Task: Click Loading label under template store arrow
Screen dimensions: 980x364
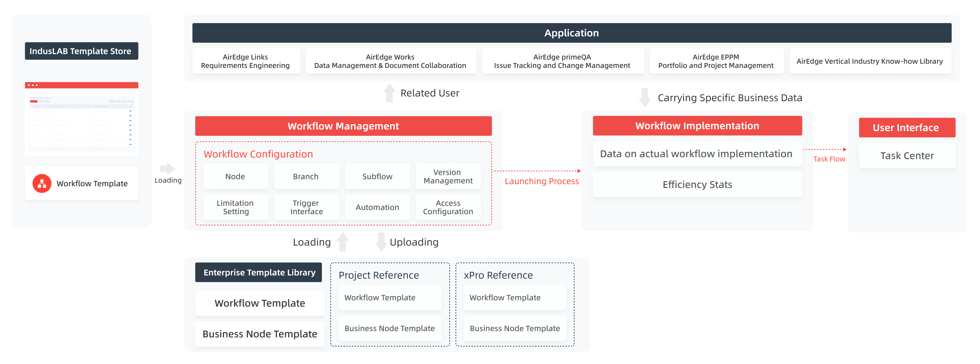Action: pyautogui.click(x=168, y=180)
